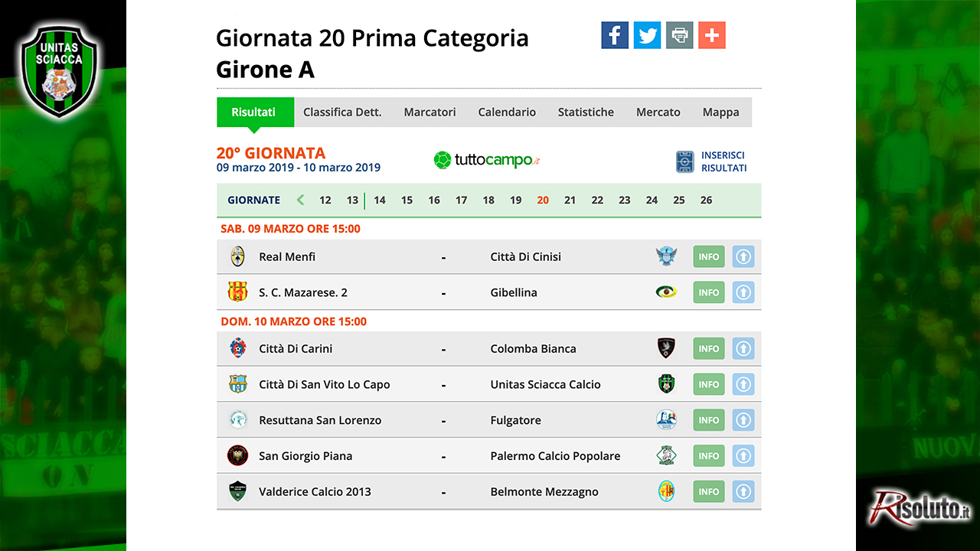This screenshot has width=980, height=551.
Task: Click the upload arrow for Real Menfi match
Action: (x=743, y=257)
